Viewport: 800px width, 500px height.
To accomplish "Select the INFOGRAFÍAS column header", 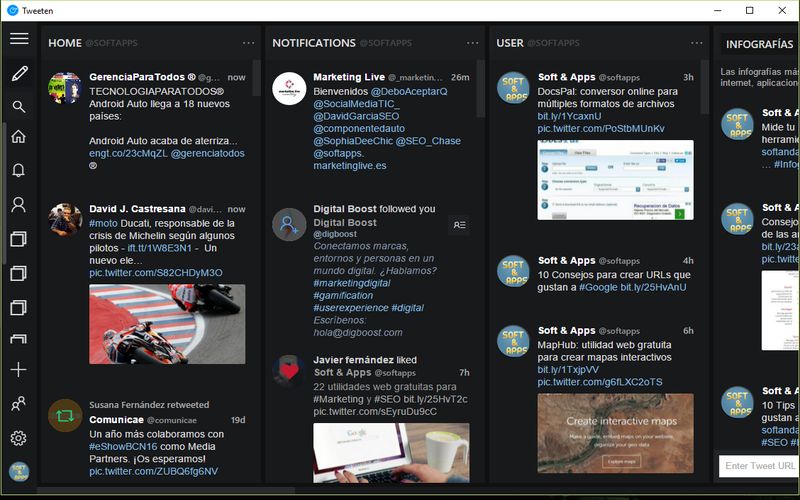I will pyautogui.click(x=759, y=44).
